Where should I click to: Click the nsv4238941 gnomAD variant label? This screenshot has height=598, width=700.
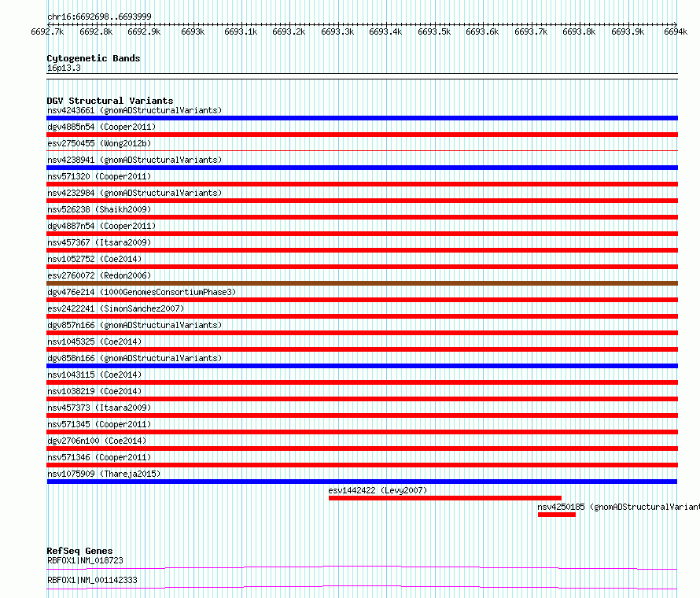point(134,160)
